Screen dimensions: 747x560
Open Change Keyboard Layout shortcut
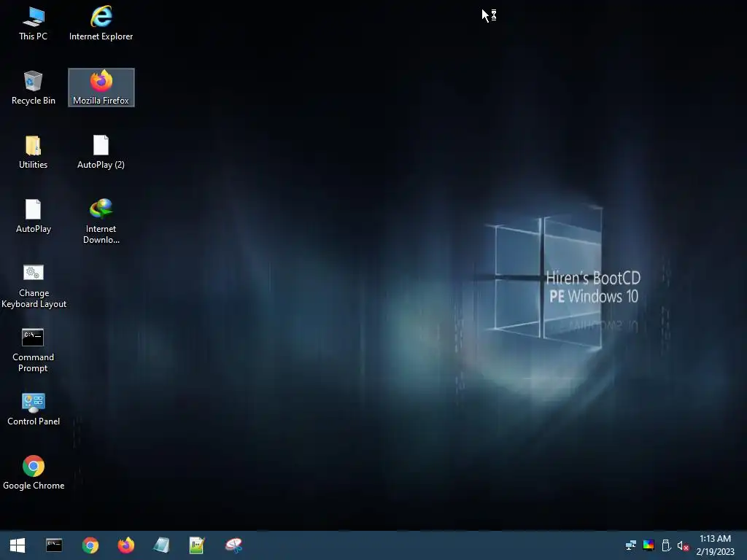pos(34,286)
